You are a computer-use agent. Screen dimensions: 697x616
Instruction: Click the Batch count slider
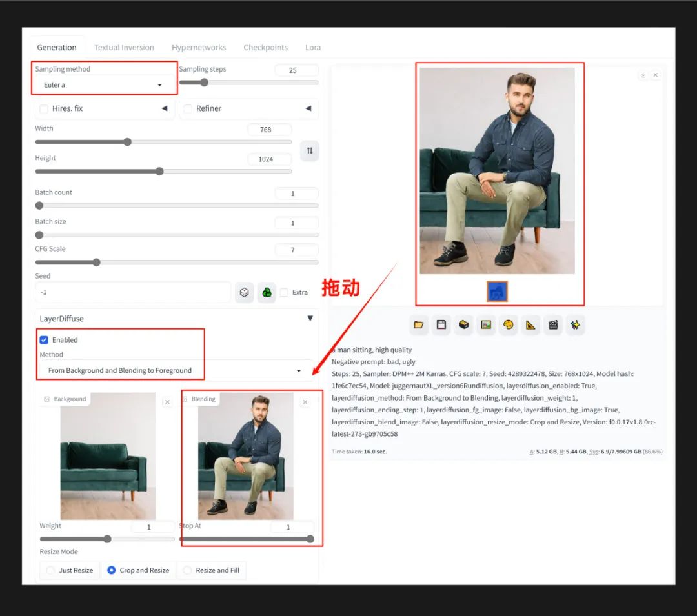coord(177,206)
